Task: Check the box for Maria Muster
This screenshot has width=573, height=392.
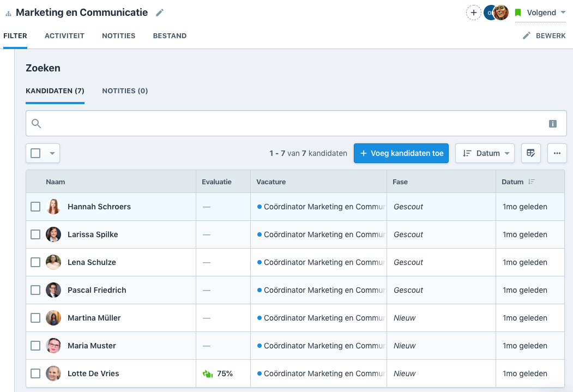Action: tap(35, 346)
